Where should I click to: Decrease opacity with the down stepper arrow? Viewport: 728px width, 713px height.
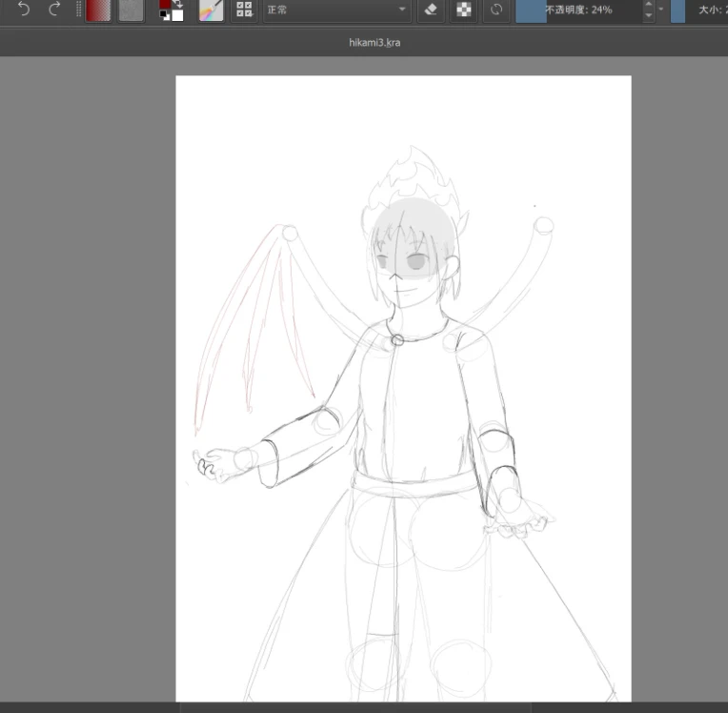tap(649, 15)
